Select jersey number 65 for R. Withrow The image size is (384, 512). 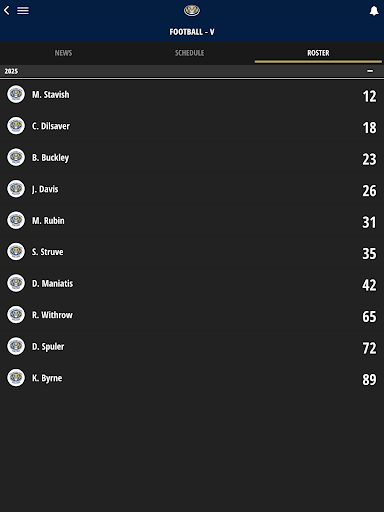[x=369, y=316]
